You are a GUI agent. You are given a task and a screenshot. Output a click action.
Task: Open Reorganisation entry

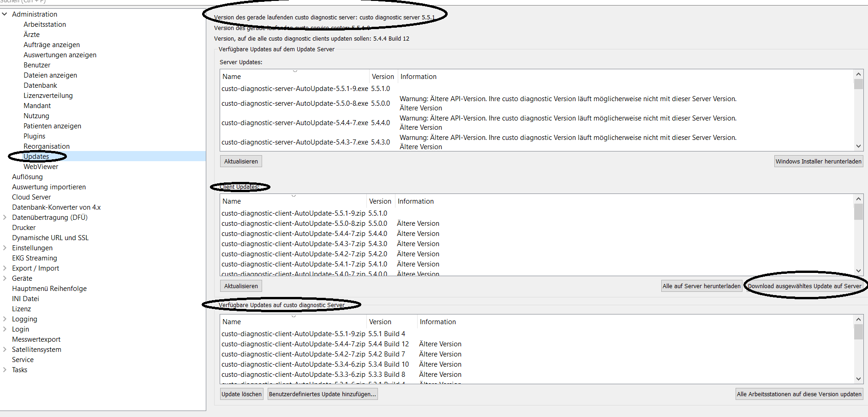click(47, 146)
